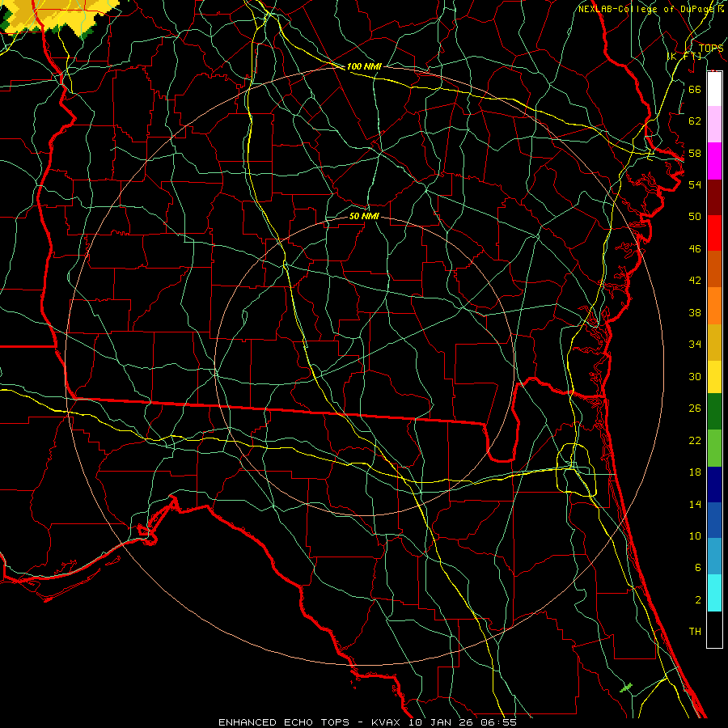Click the legend value 6
Screen dimensions: 728x728
697,567
